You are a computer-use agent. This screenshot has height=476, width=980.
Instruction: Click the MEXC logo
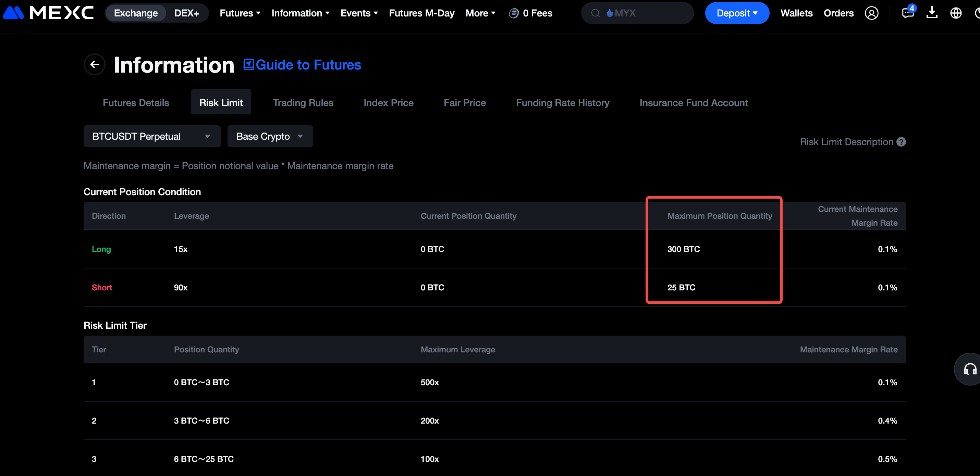tap(48, 13)
